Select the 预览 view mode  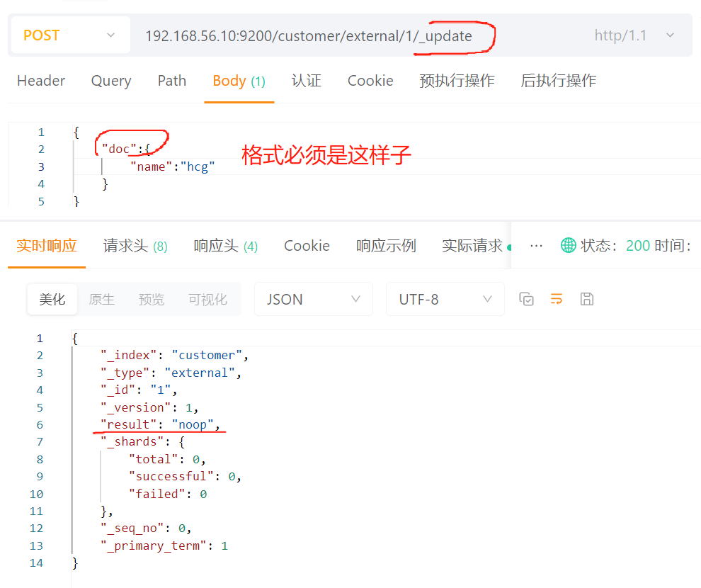pos(152,299)
